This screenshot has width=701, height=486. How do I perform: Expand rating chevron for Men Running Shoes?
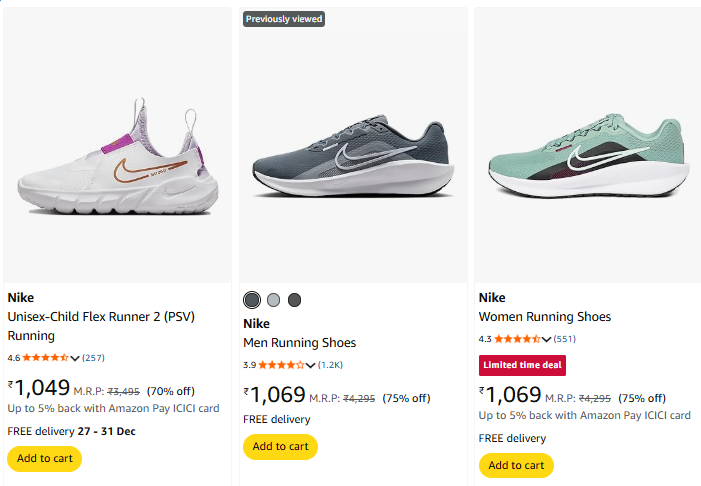coord(311,365)
